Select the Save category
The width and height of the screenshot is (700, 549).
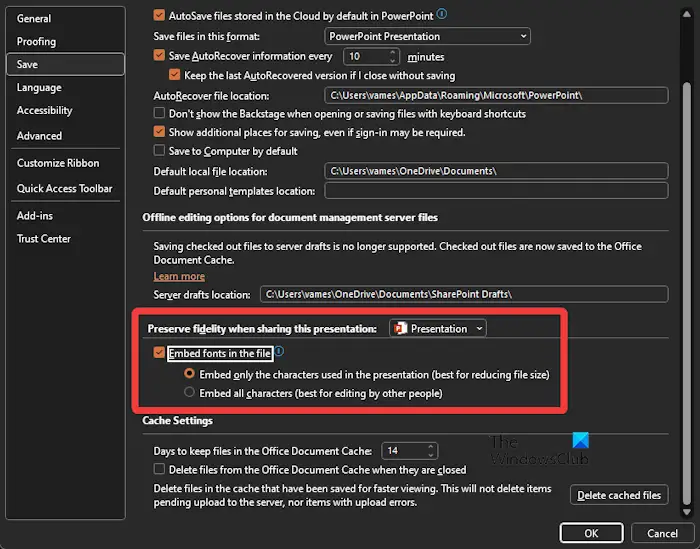tap(65, 64)
